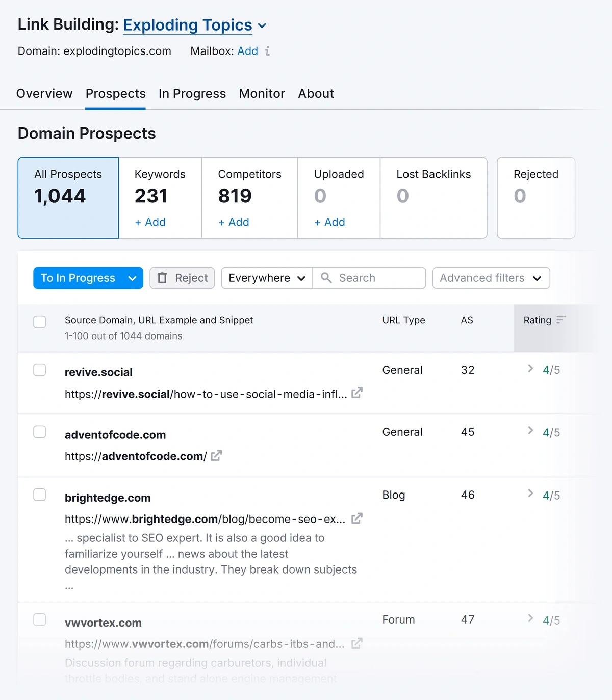Screen dimensions: 612x700
Task: Toggle the select-all checkbox in the table header
Action: (x=40, y=322)
